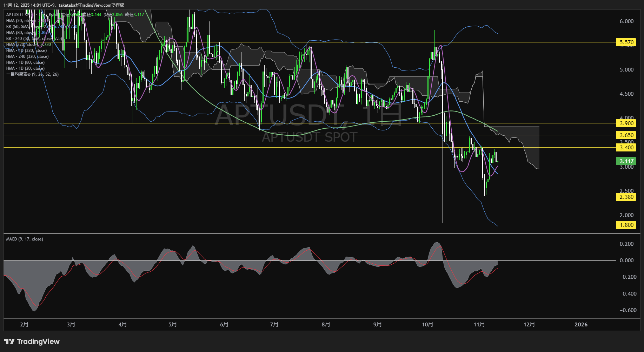
Task: Click the TradingView logo at bottom left
Action: coord(32,341)
